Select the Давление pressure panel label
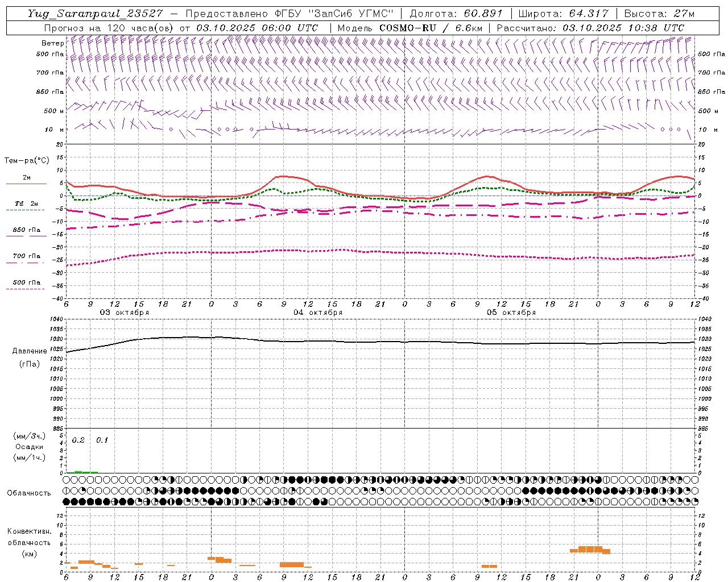This screenshot has height=582, width=728. (30, 351)
